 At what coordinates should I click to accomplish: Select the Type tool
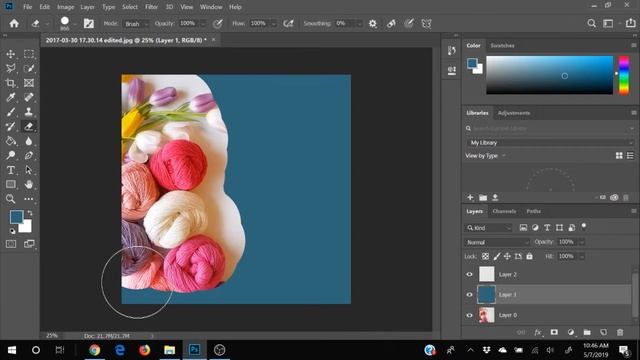point(11,170)
